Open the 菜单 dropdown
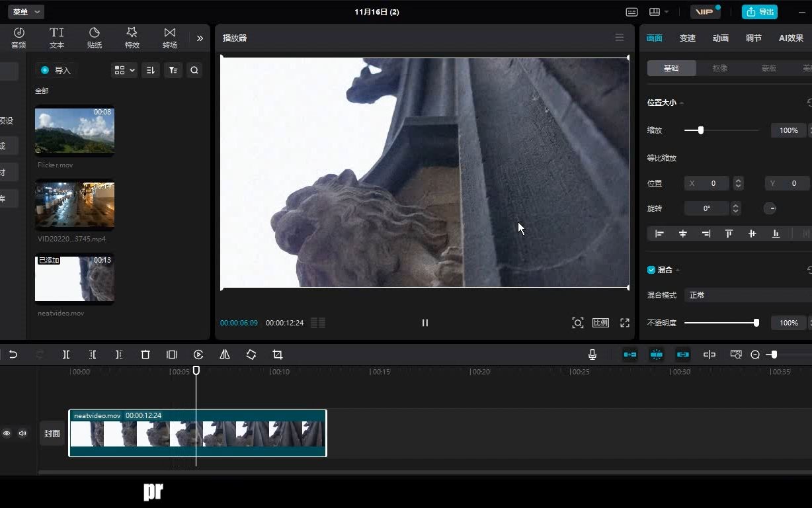Viewport: 812px width, 508px height. pos(26,12)
